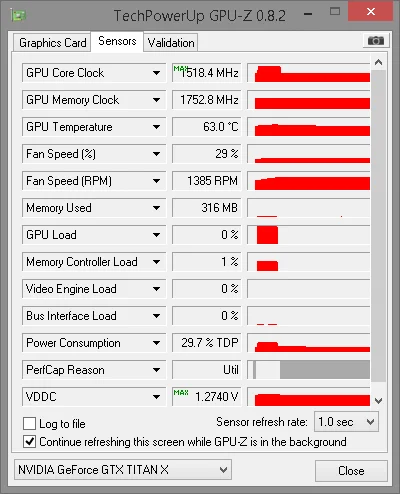Change the Sensor refresh rate dropdown

pos(346,422)
